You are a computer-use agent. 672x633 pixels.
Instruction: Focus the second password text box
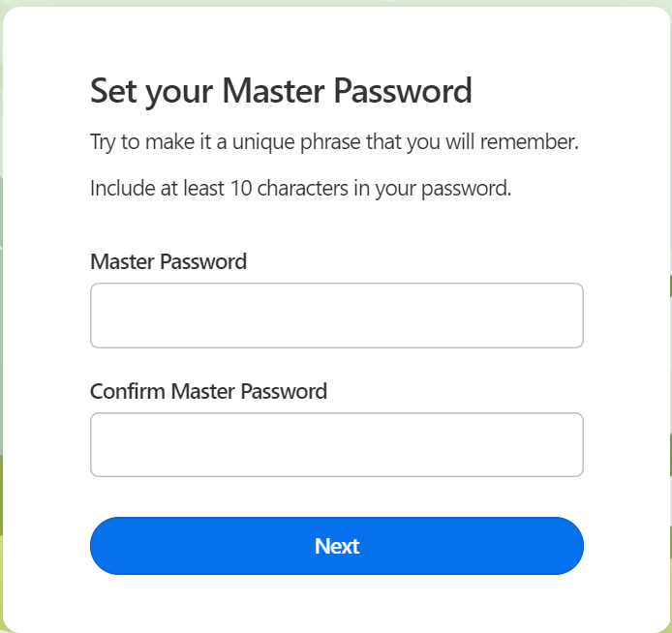336,444
